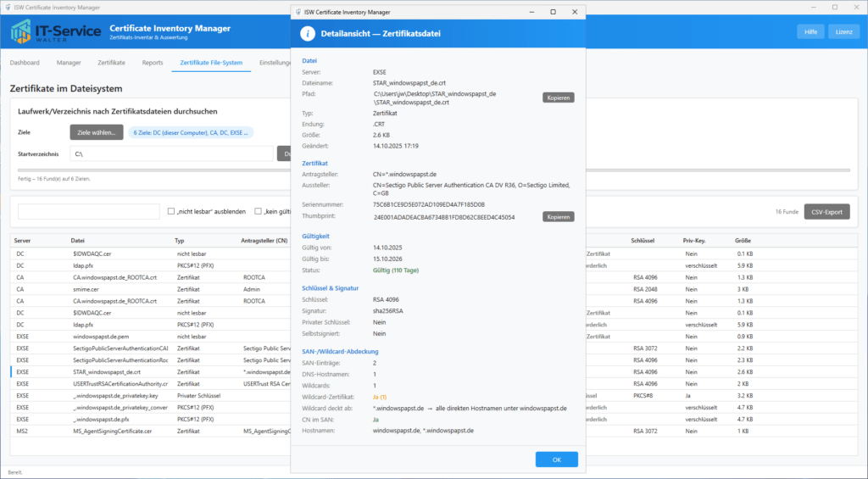
Task: Click the Seriennummer value in the dialog
Action: [x=428, y=204]
